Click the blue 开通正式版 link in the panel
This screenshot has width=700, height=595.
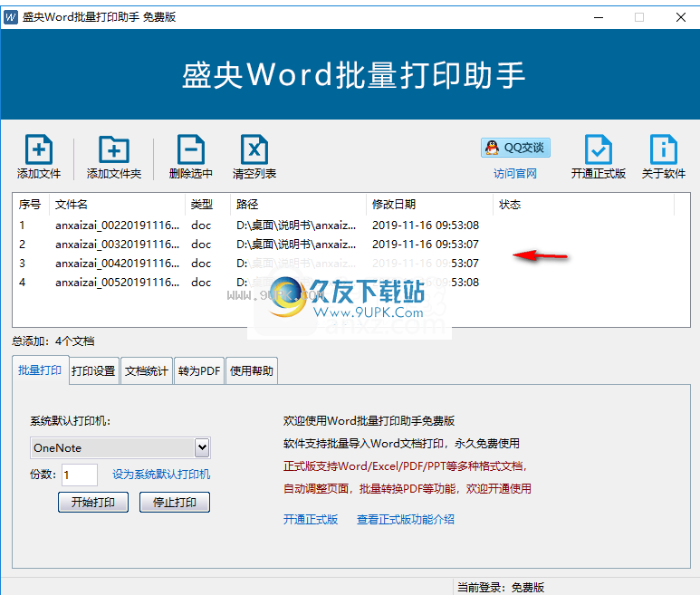coord(311,520)
